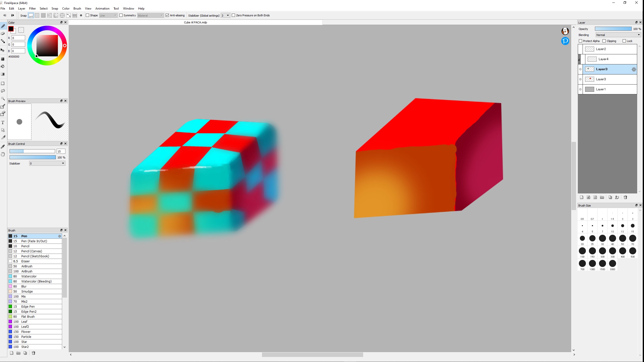Open the Filter menu
The width and height of the screenshot is (644, 362).
point(32,9)
